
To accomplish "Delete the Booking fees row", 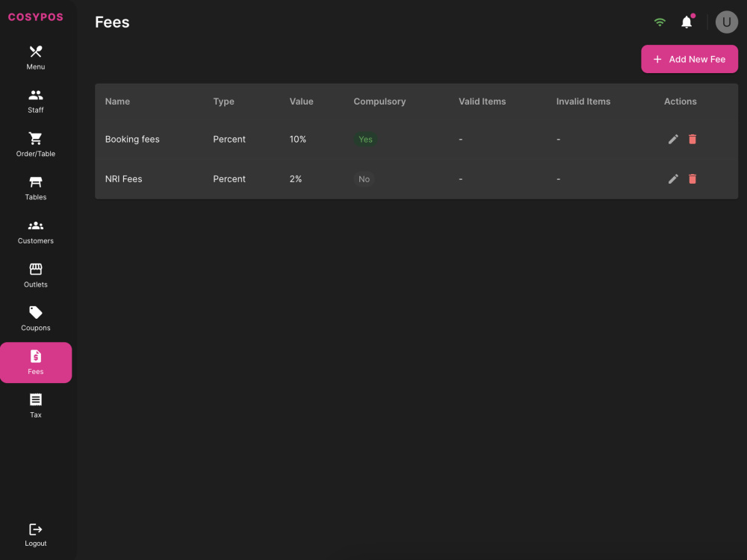I will pyautogui.click(x=692, y=139).
